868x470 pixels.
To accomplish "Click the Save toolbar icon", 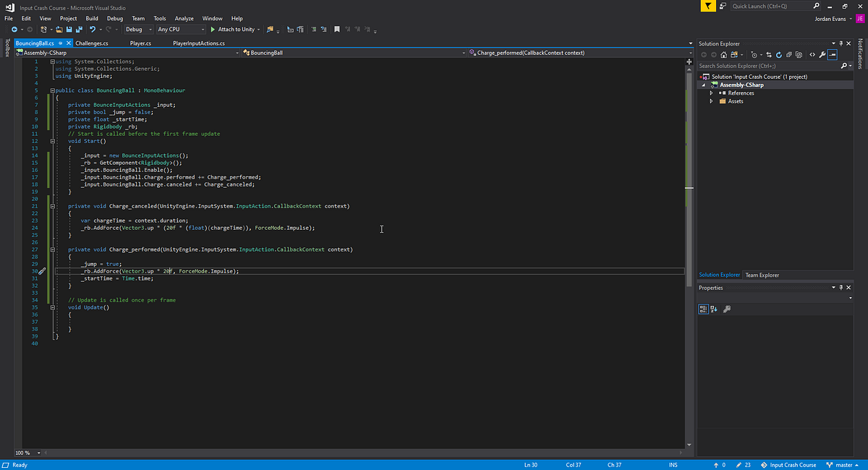I will [69, 30].
